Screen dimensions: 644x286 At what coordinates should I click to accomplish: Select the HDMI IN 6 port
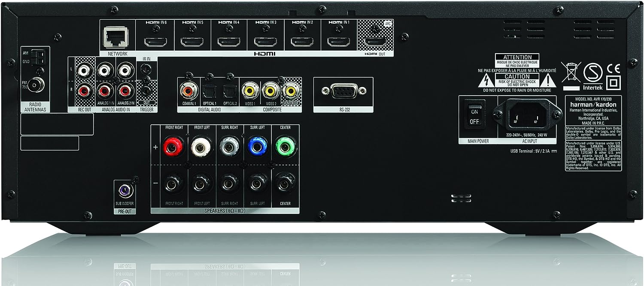point(155,42)
